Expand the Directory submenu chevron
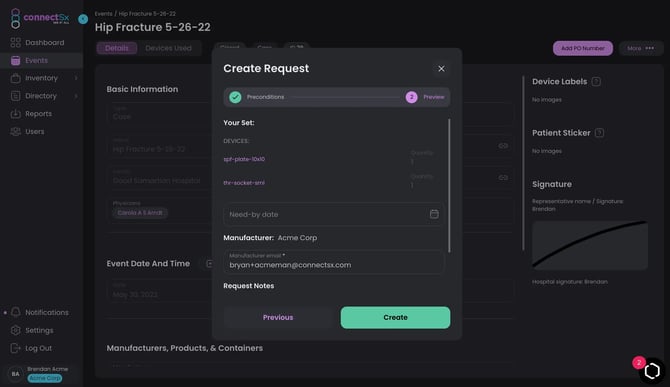The image size is (670, 387). pos(76,96)
